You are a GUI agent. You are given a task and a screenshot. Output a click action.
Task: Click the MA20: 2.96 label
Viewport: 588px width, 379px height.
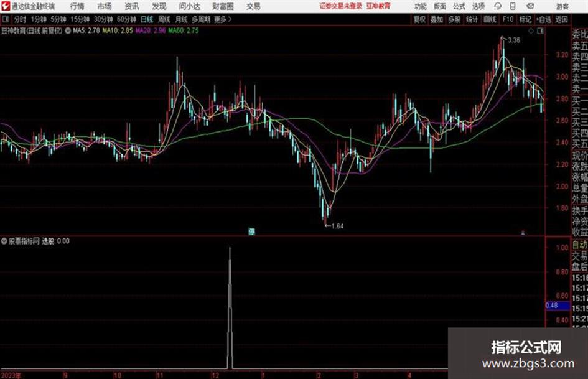click(151, 30)
